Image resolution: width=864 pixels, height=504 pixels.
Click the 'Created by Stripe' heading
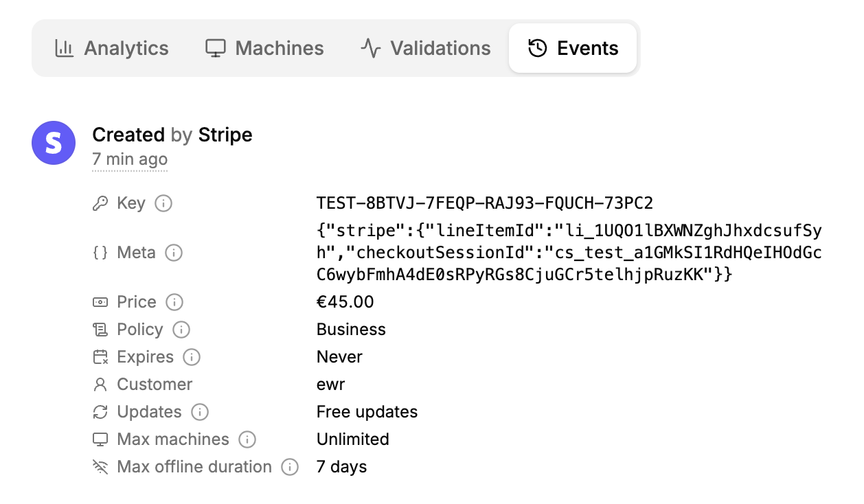click(x=172, y=135)
